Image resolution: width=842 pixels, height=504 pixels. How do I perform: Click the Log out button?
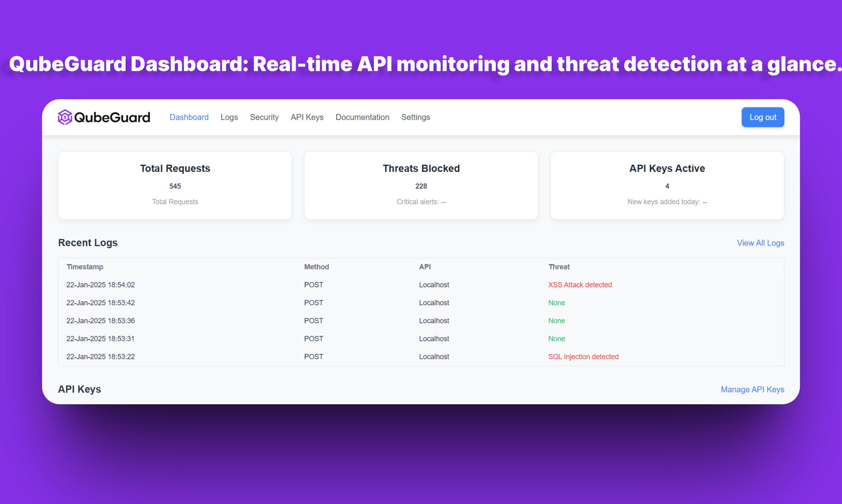763,117
